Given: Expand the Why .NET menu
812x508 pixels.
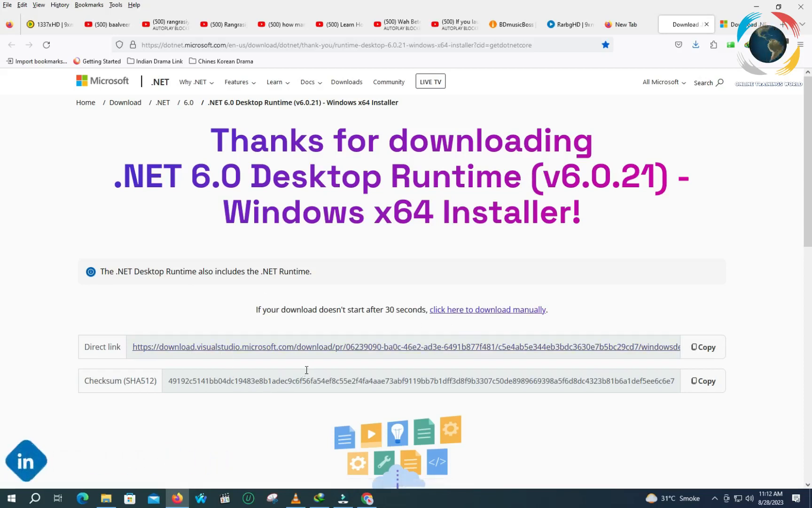Looking at the screenshot, I should pos(196,82).
